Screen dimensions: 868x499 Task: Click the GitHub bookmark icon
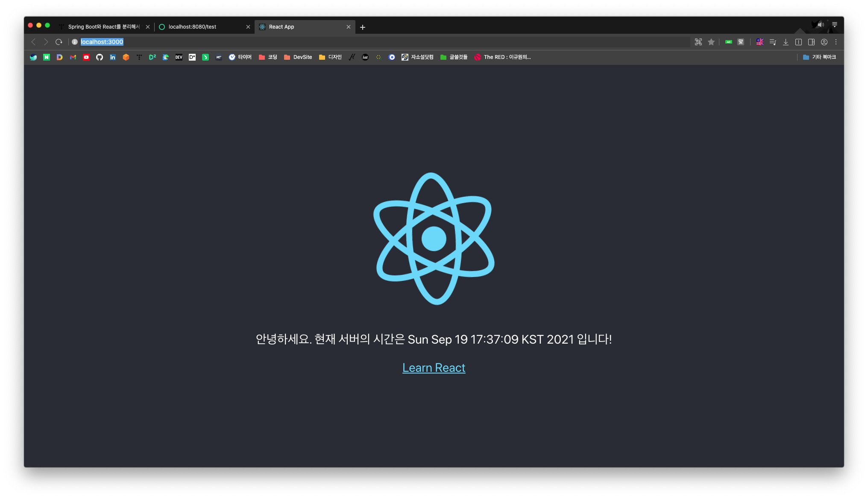pyautogui.click(x=100, y=57)
